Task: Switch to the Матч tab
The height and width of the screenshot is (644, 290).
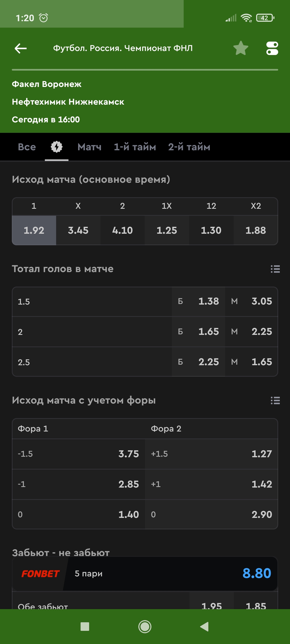Action: point(89,147)
